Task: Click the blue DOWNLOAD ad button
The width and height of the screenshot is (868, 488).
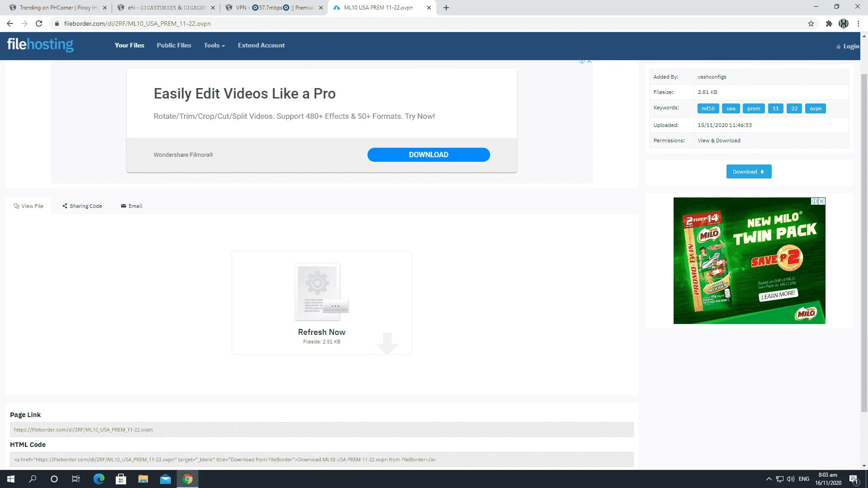Action: [429, 155]
